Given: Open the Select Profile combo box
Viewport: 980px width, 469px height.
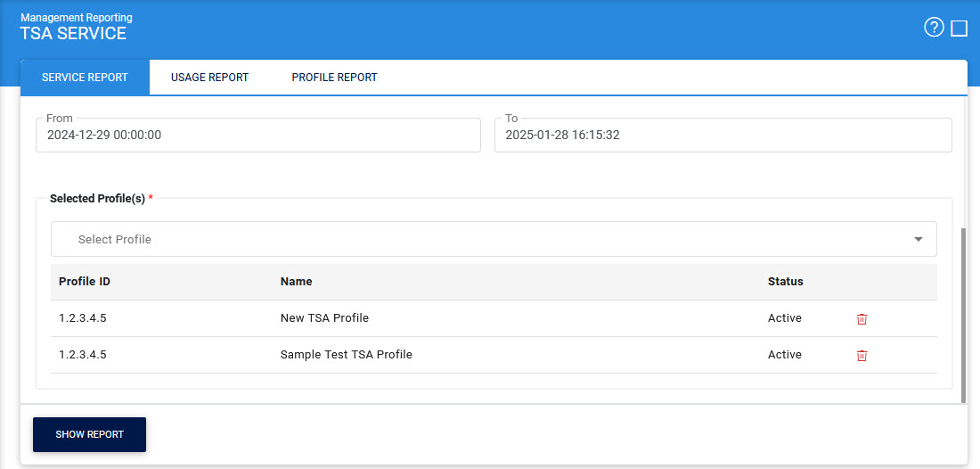Looking at the screenshot, I should point(481,239).
